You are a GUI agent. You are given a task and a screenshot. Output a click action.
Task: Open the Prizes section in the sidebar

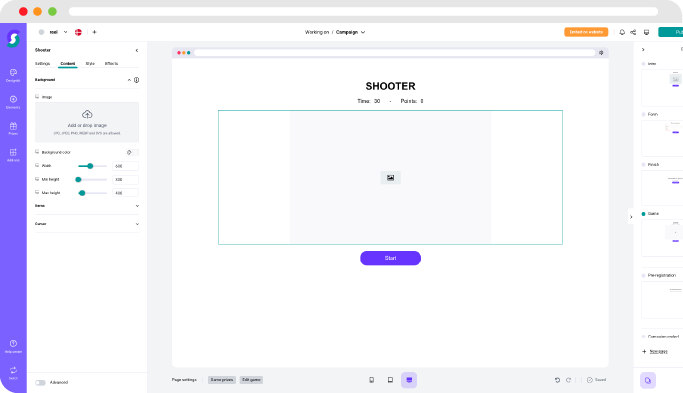(13, 129)
